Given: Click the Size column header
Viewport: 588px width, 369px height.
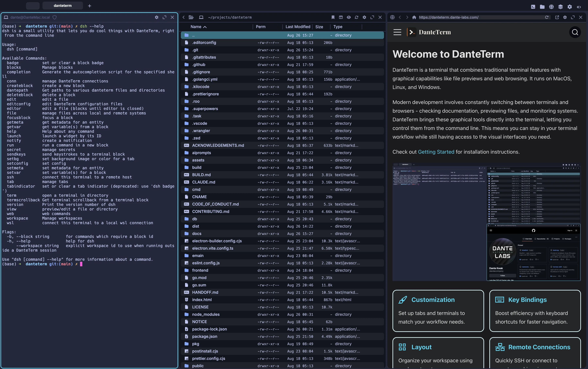Looking at the screenshot, I should [319, 27].
